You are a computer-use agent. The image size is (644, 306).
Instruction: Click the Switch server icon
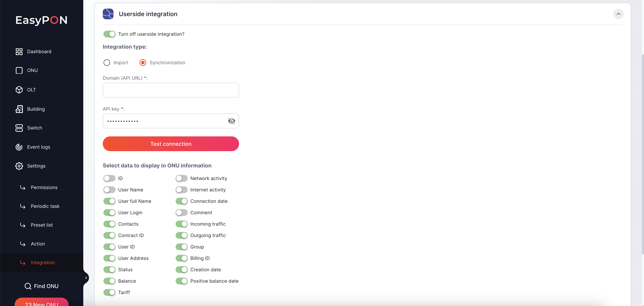(x=19, y=128)
